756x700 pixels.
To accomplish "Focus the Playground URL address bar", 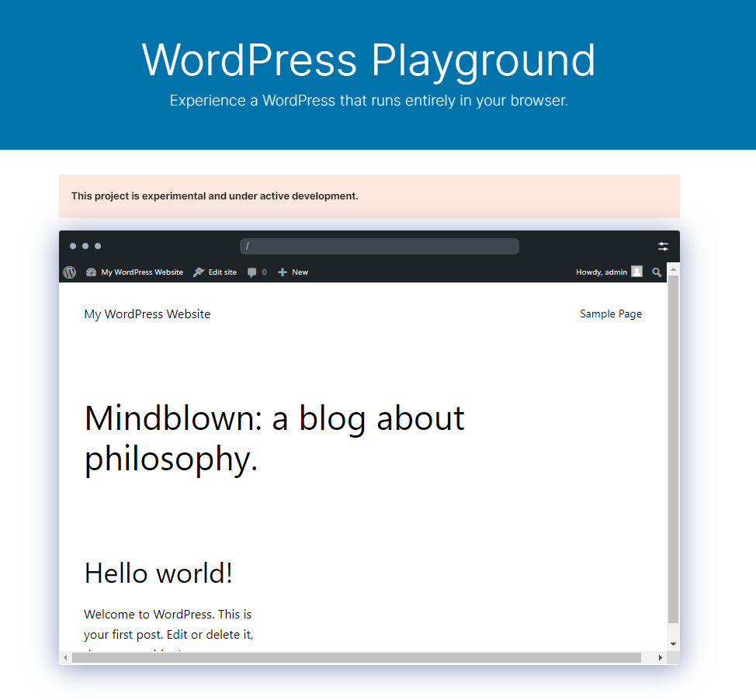I will 379,246.
